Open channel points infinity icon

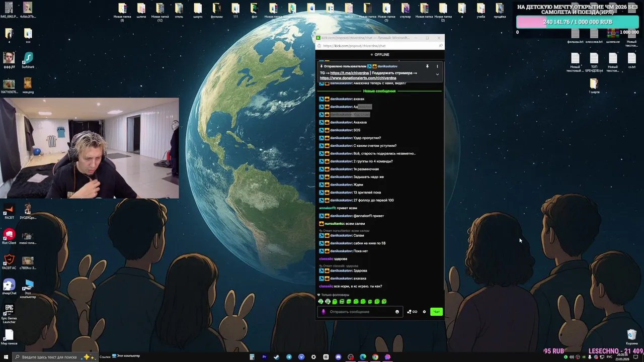(415, 312)
